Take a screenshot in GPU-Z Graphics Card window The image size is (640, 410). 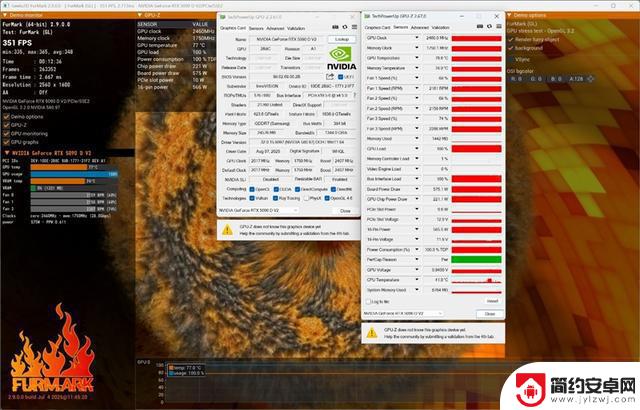[x=335, y=27]
